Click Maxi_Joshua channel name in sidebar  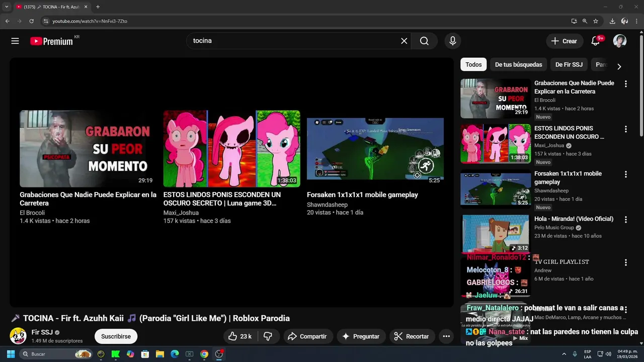[549, 145]
